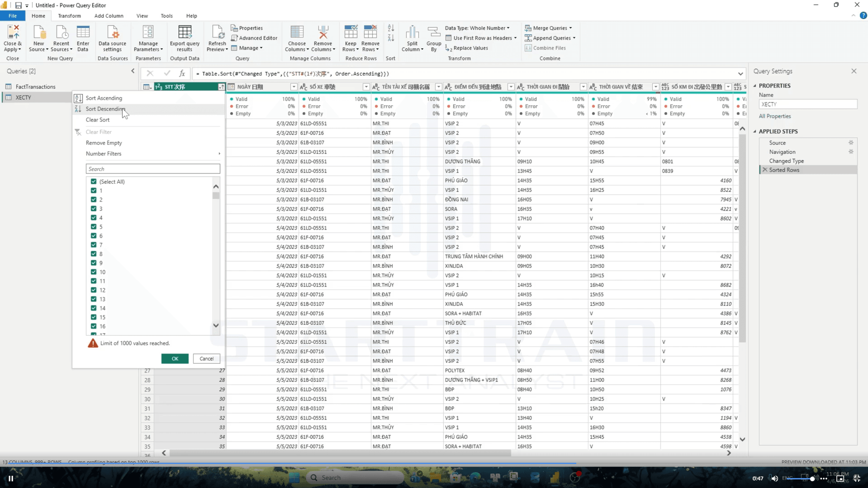
Task: Toggle the (Select All) checkbox
Action: pos(94,181)
